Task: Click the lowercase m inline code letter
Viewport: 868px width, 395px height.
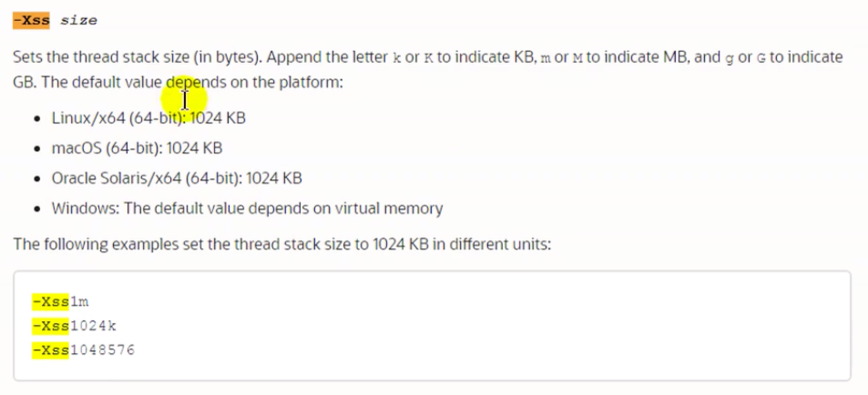Action: point(545,58)
